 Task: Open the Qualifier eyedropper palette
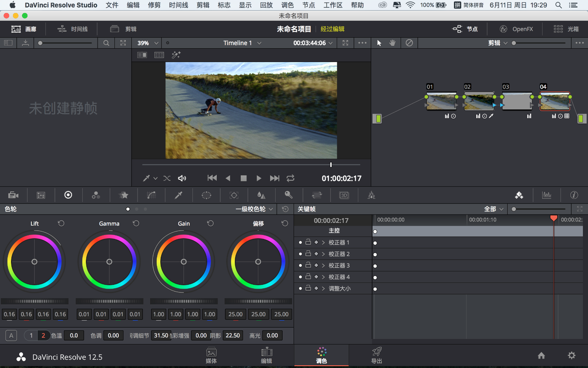pos(179,195)
